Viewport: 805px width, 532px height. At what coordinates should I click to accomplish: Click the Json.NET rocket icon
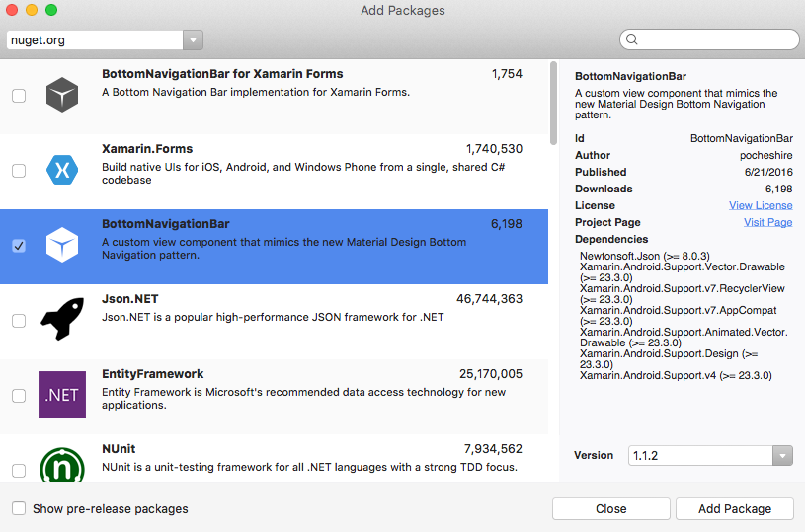pyautogui.click(x=62, y=319)
